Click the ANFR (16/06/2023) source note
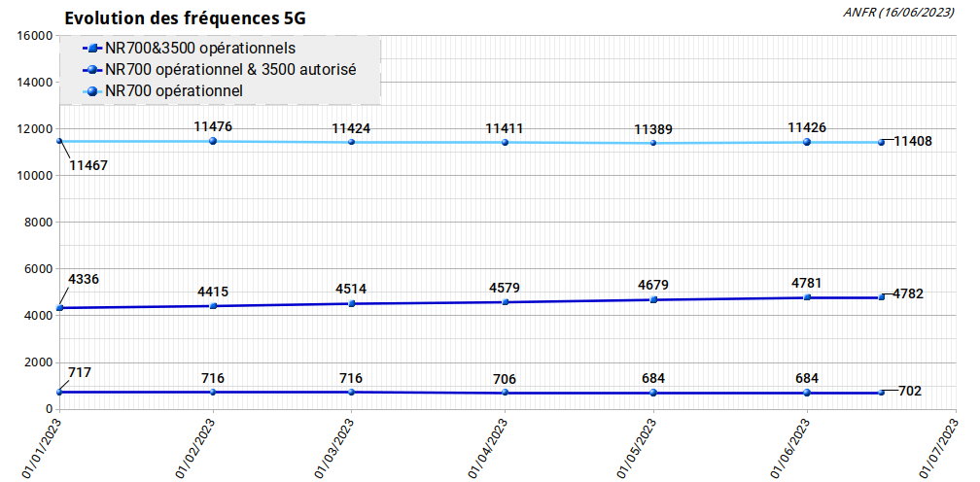 point(896,12)
